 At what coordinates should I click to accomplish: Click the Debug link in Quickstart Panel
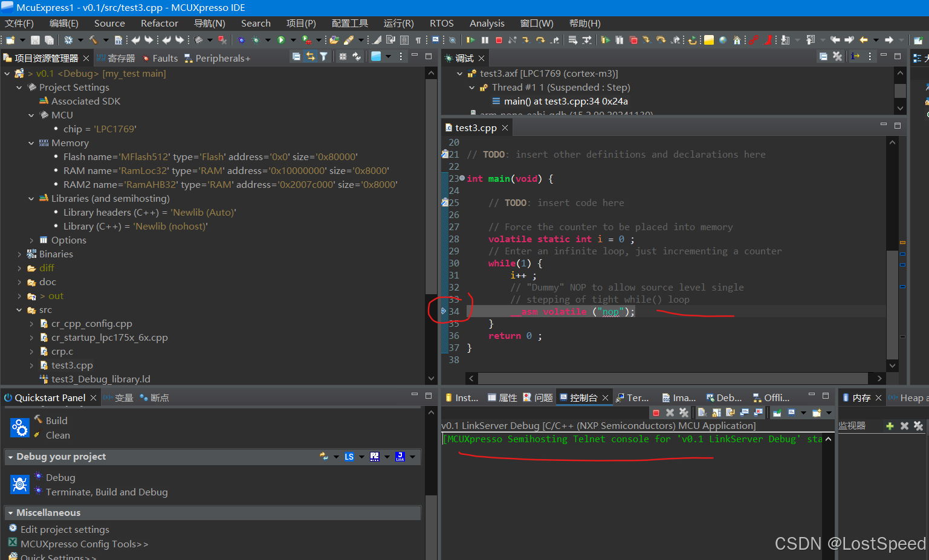coord(60,477)
